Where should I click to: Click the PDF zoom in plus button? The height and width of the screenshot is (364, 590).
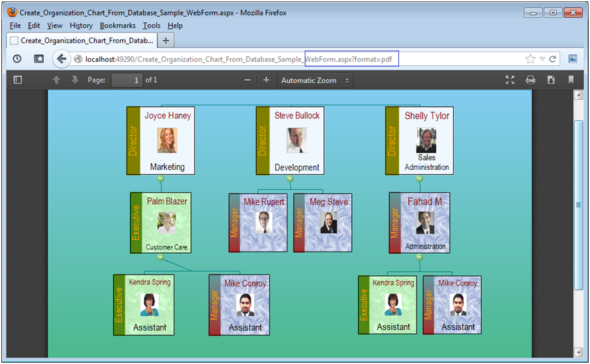(266, 80)
